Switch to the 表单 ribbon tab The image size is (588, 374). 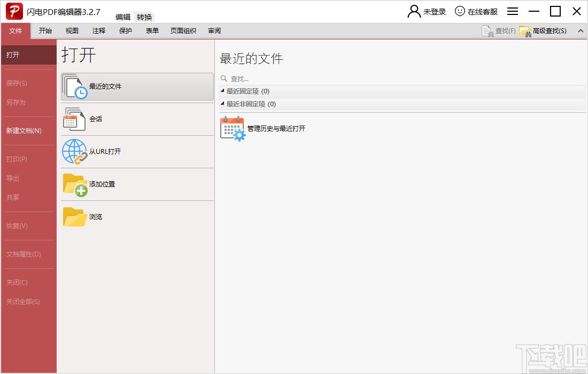(152, 31)
